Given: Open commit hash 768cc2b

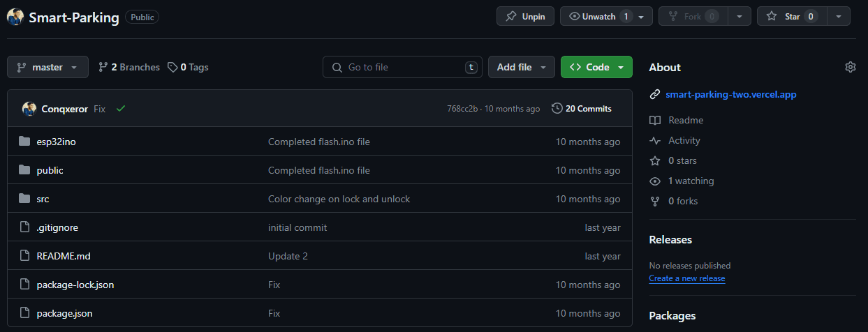Looking at the screenshot, I should tap(462, 109).
